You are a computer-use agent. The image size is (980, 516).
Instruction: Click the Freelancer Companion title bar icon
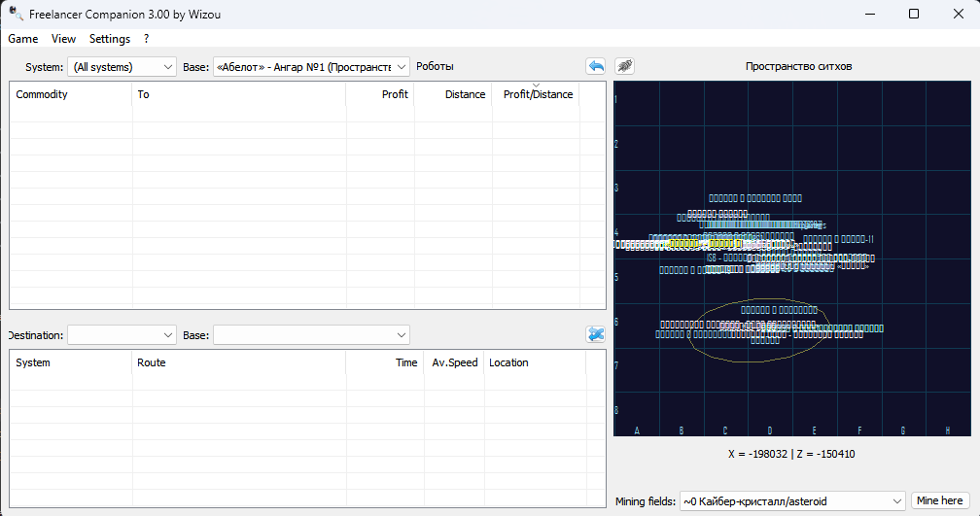click(x=16, y=14)
